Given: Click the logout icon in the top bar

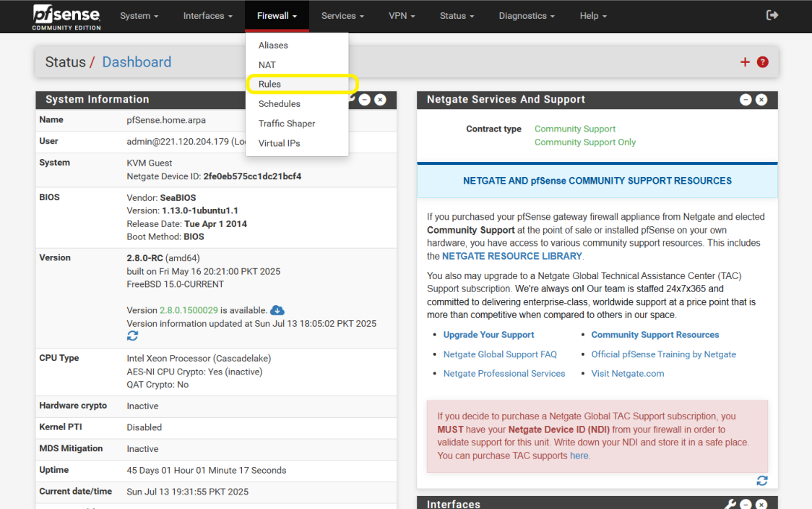Looking at the screenshot, I should [x=772, y=15].
